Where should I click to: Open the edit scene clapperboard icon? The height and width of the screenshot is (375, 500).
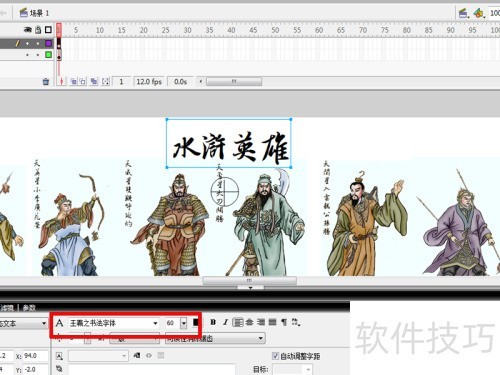pyautogui.click(x=463, y=13)
